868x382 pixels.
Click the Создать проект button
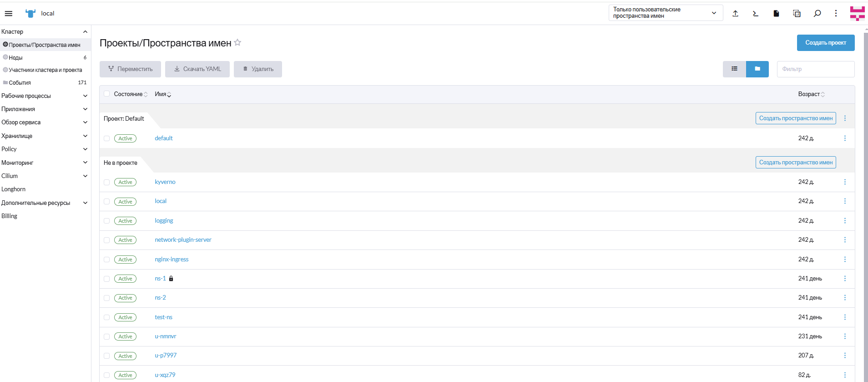pyautogui.click(x=825, y=43)
